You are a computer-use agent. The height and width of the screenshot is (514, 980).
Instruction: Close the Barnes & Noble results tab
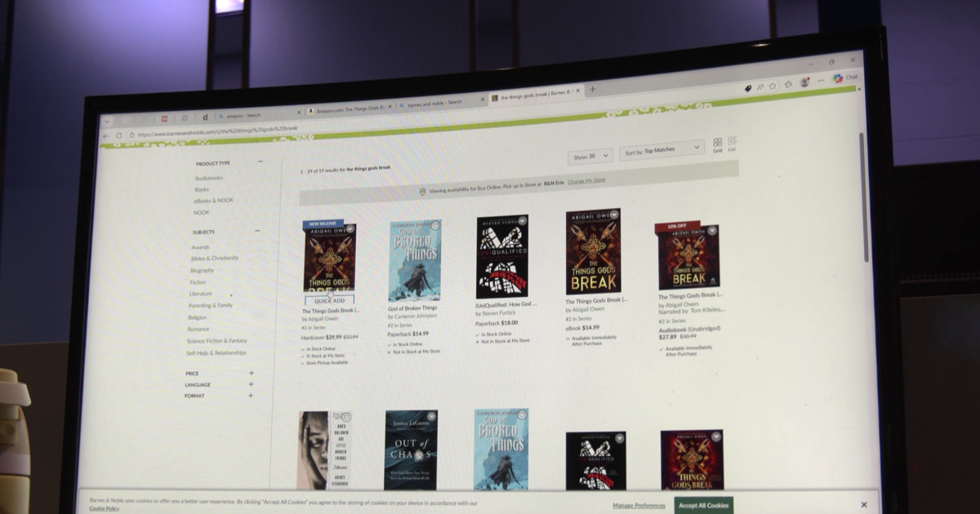577,91
